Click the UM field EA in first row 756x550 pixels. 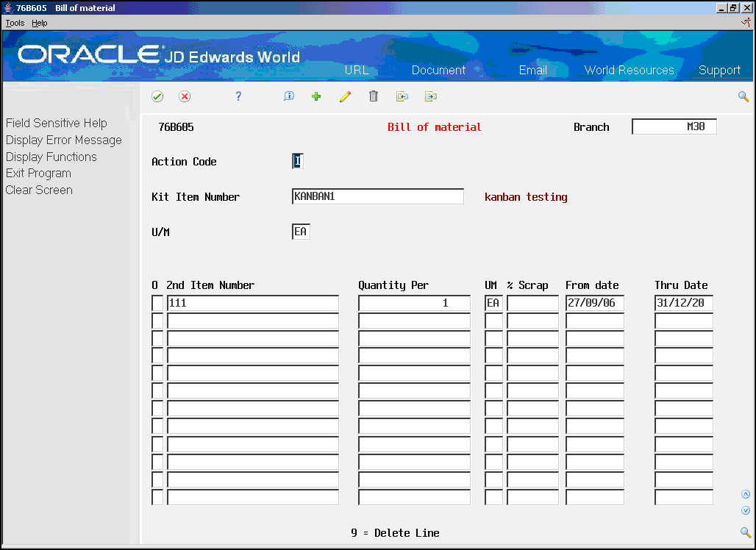[493, 303]
